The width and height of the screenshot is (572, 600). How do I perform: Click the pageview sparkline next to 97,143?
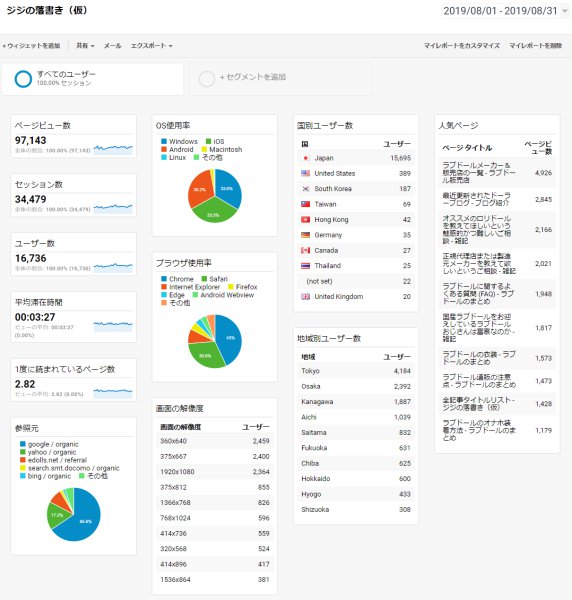[113, 149]
